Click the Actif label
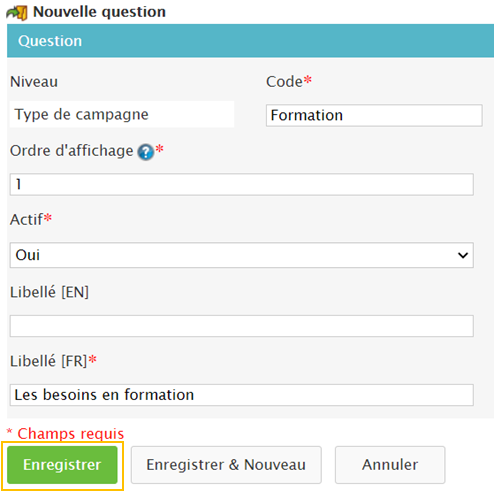Viewport: 494px width, 499px height. [x=26, y=220]
